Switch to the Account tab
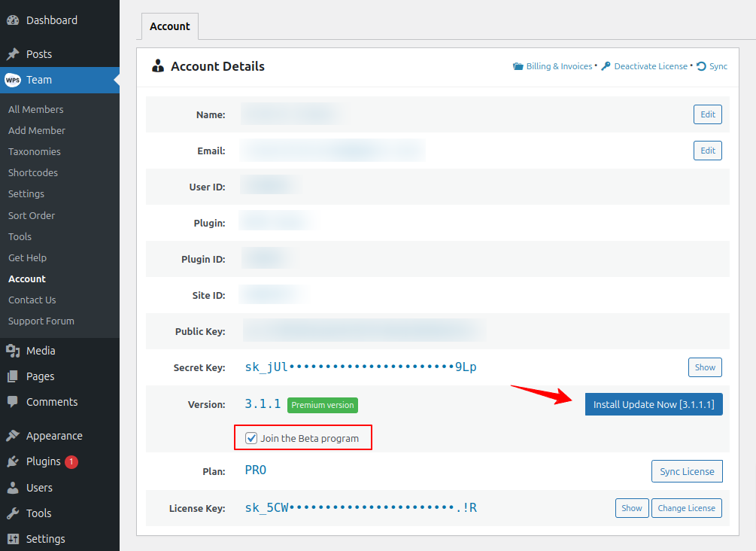The image size is (756, 551). point(169,26)
